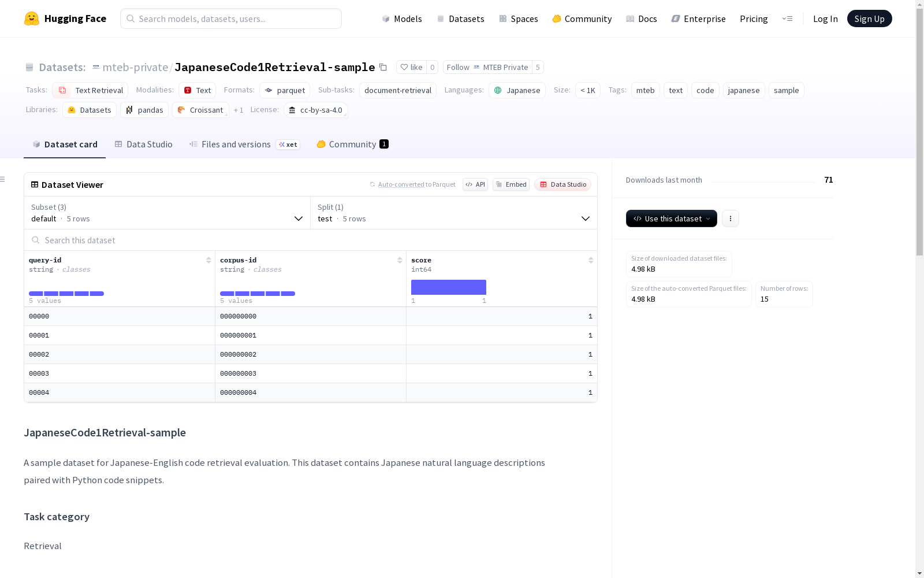Copy the dataset name with copy icon
The image size is (924, 578).
coord(383,67)
